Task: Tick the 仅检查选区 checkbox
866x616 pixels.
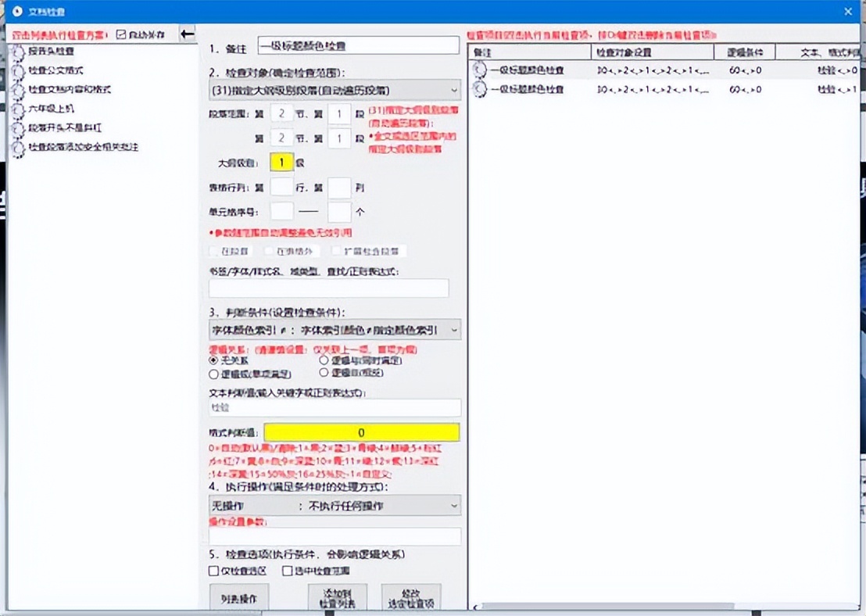Action: tap(213, 571)
